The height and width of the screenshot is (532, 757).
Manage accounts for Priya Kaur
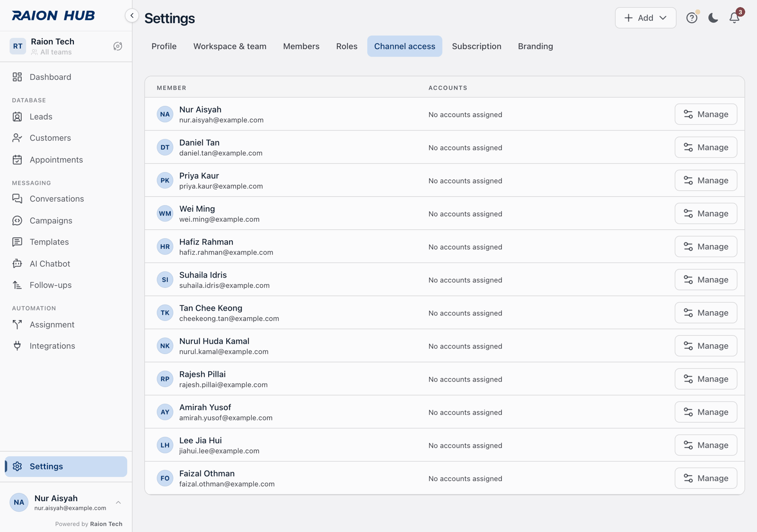click(705, 181)
